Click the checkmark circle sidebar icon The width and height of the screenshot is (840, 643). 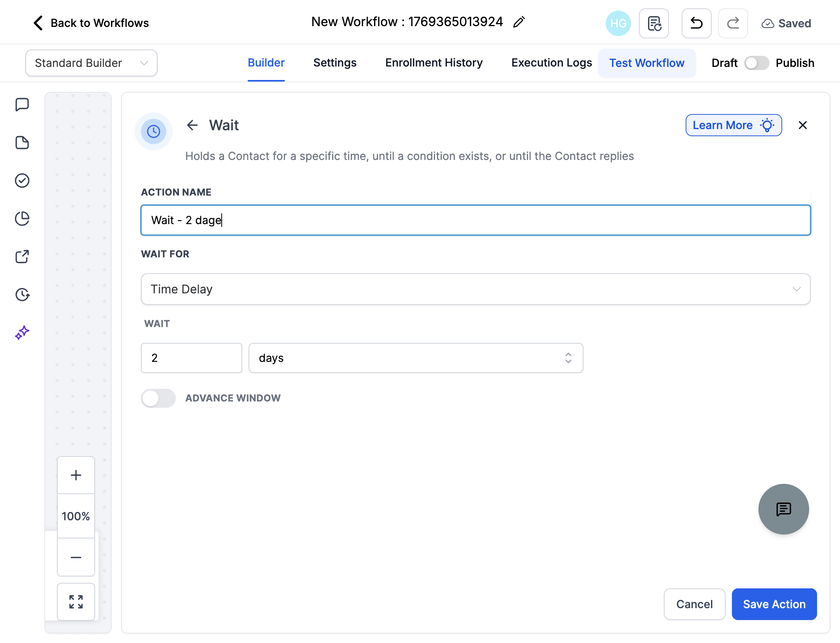(x=22, y=181)
